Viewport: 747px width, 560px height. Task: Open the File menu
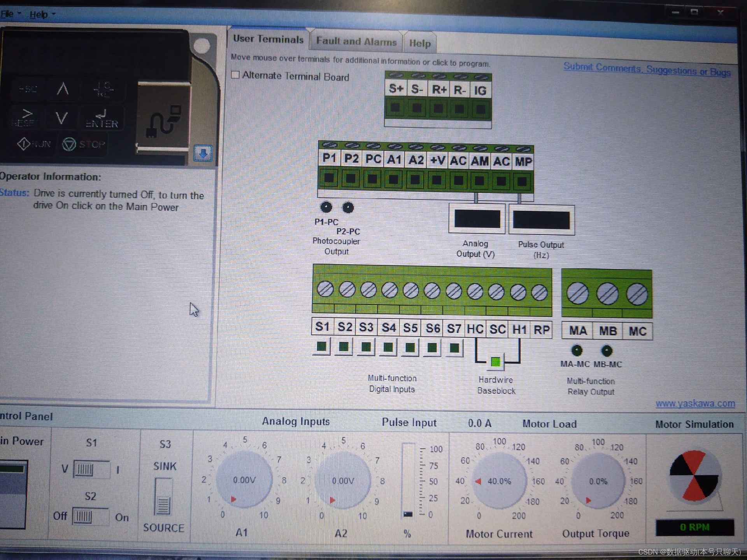pos(8,14)
